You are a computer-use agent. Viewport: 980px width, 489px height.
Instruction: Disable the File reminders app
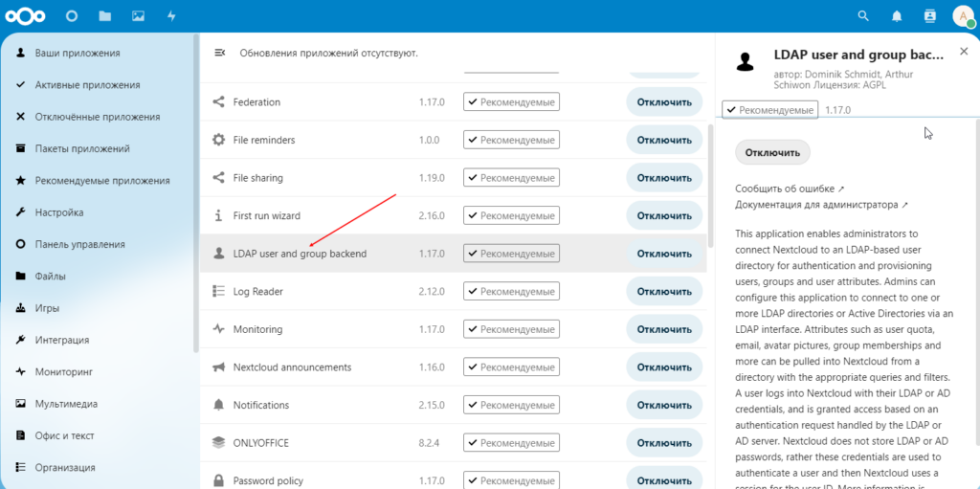[x=664, y=140]
